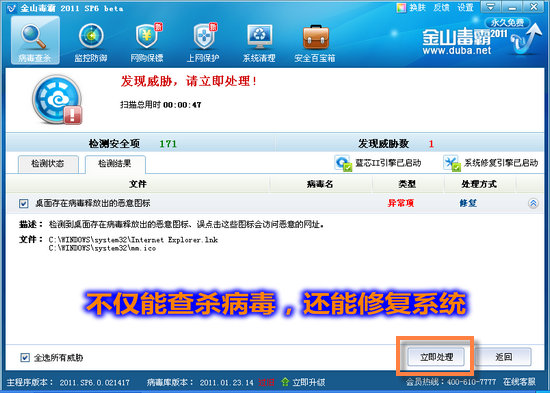The image size is (550, 393).
Task: Click the green 立即升级 upgrade arrow icon
Action: pos(285,382)
